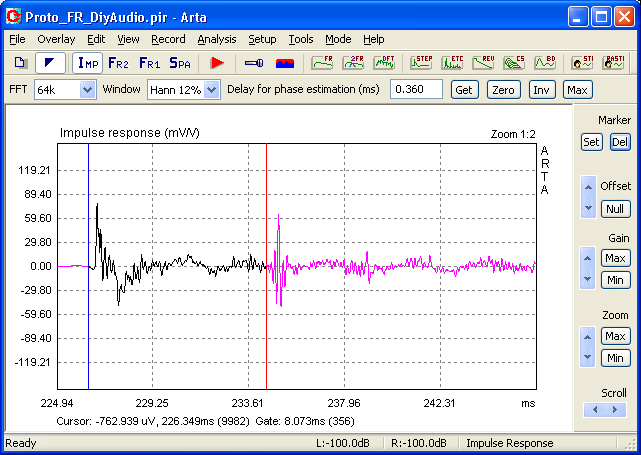This screenshot has height=455, width=641.
Task: Click the Gain down arrow
Action: 587,279
